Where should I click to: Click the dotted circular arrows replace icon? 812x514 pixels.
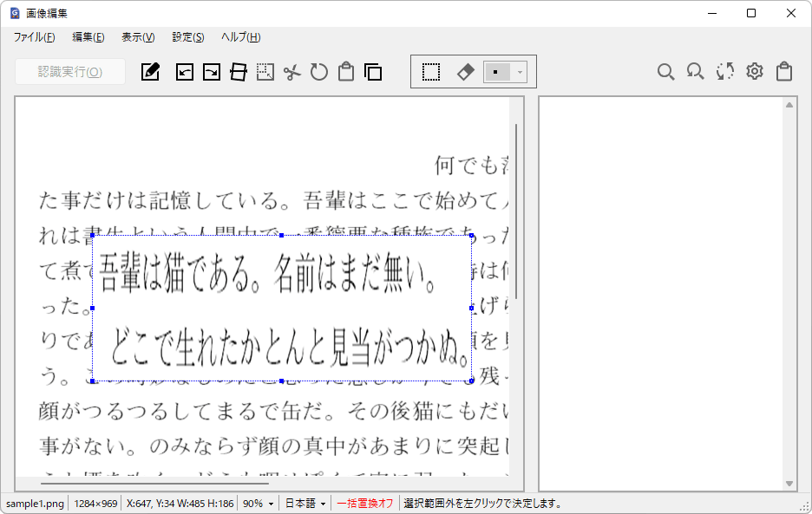(x=725, y=71)
